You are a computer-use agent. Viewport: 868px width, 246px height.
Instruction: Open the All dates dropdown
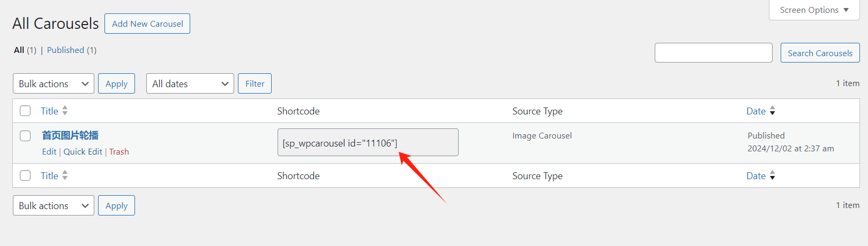(x=190, y=83)
